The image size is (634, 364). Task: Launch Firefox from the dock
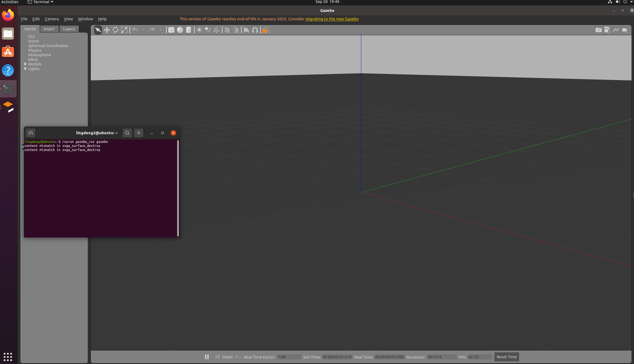point(8,15)
